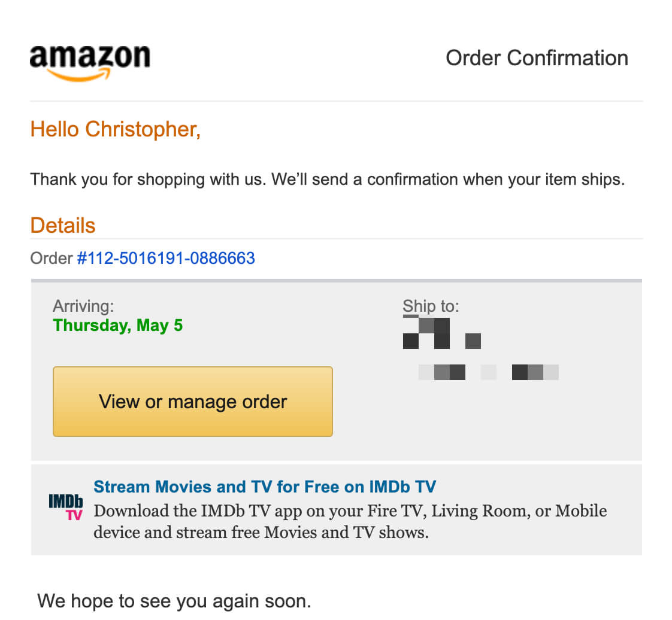Click the Thank you for shopping sentence
The width and height of the screenshot is (672, 620).
tap(327, 180)
